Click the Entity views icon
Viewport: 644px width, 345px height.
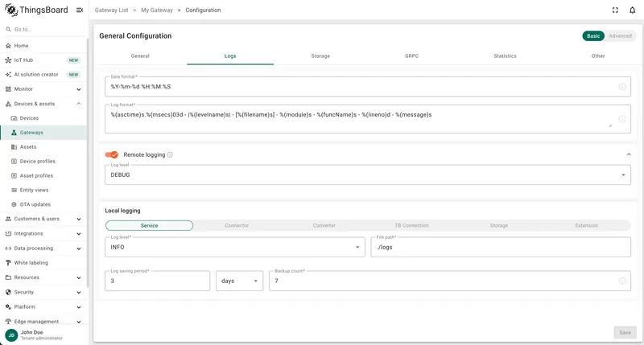[x=14, y=190]
